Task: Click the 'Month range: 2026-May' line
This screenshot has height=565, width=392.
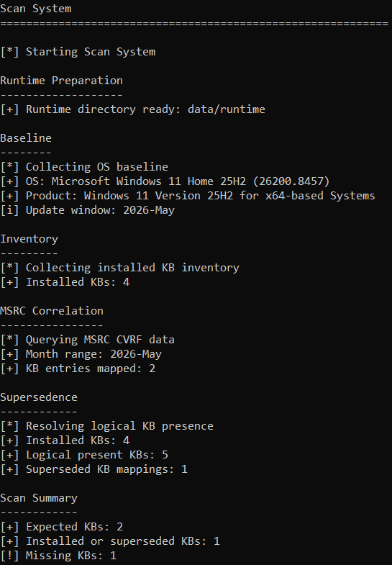Action: [x=81, y=354]
